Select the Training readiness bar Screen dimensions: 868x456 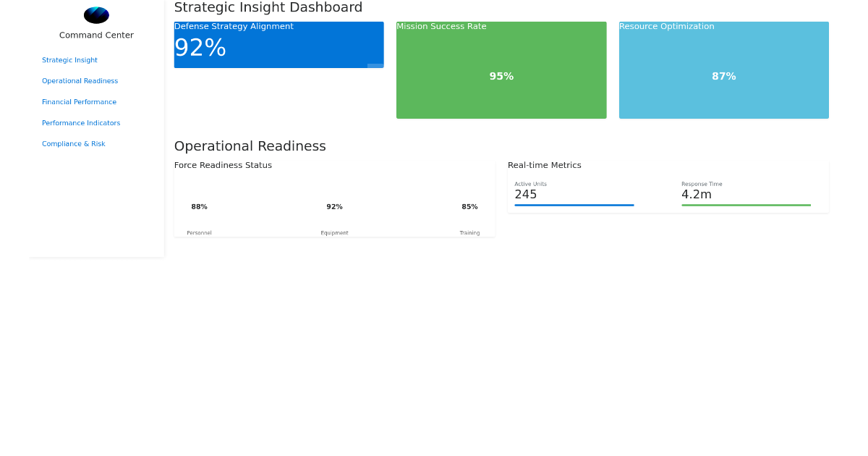point(469,219)
